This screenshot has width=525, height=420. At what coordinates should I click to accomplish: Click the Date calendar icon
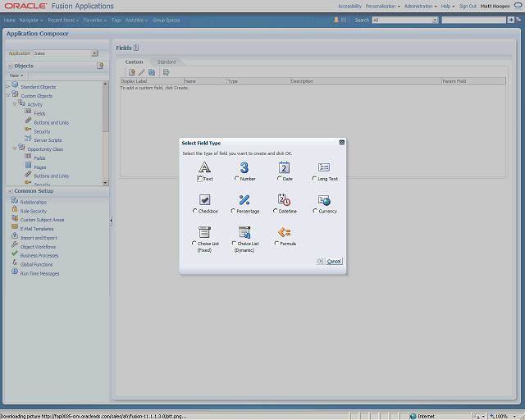[x=284, y=167]
